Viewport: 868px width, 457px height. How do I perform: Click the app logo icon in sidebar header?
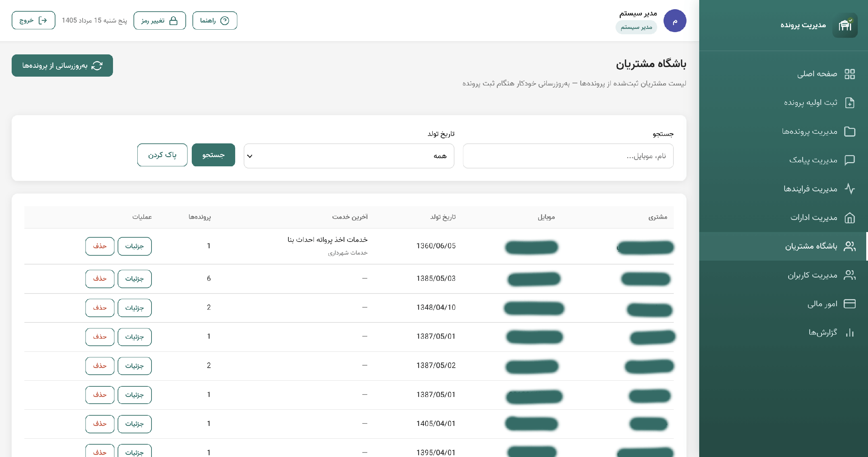coord(845,25)
